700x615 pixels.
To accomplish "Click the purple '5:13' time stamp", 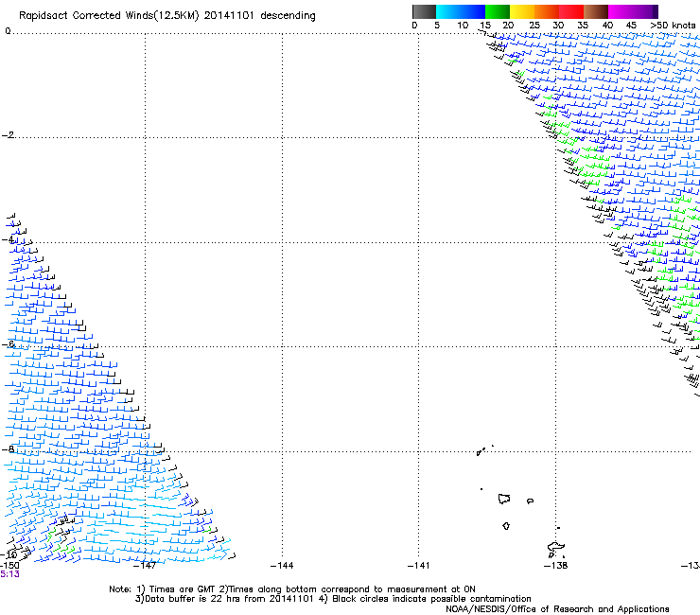I will point(9,574).
